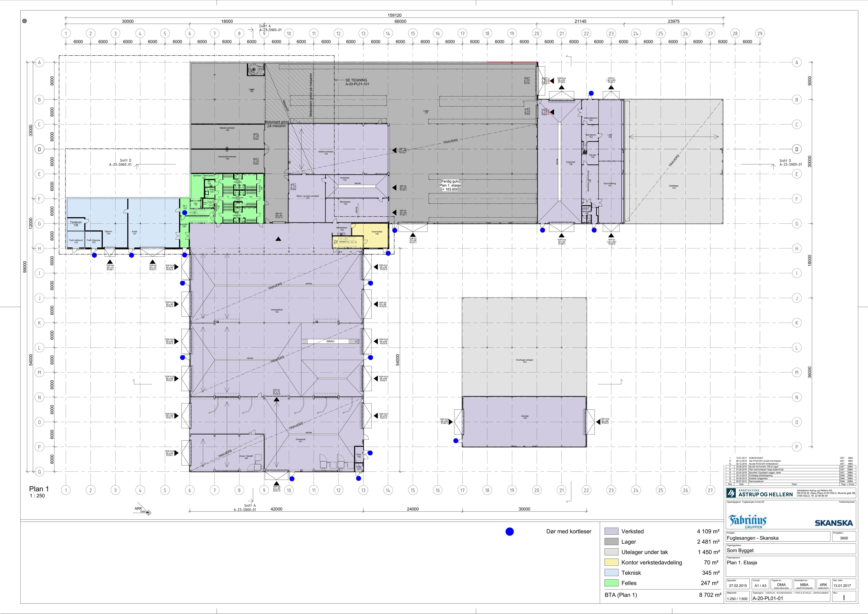Click the project name 'Fuglesangen - Skanska'
This screenshot has height=614, width=868.
click(753, 538)
